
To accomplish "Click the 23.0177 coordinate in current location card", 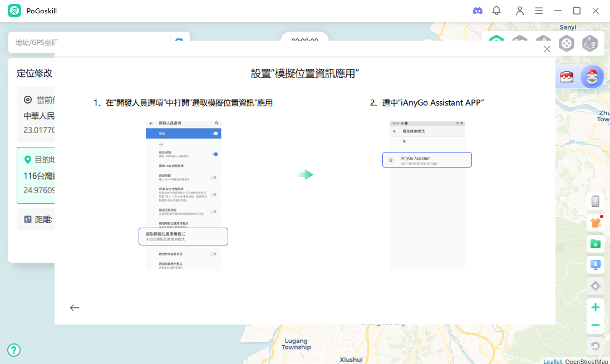I will [39, 130].
